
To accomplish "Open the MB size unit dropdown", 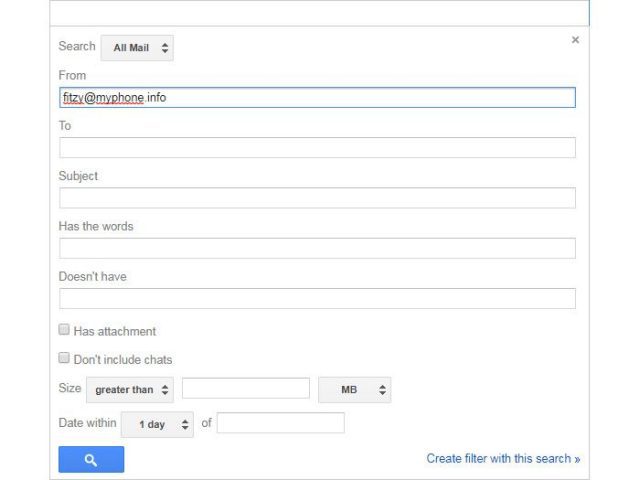I will (x=354, y=389).
